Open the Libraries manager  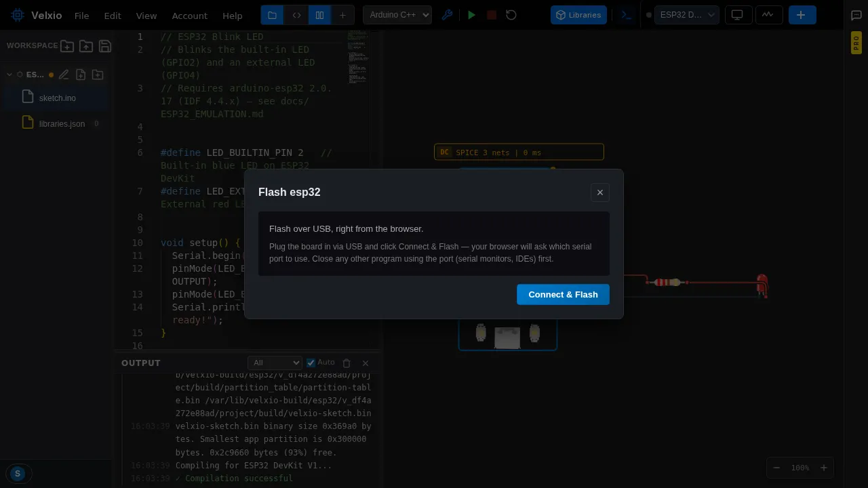(x=578, y=15)
